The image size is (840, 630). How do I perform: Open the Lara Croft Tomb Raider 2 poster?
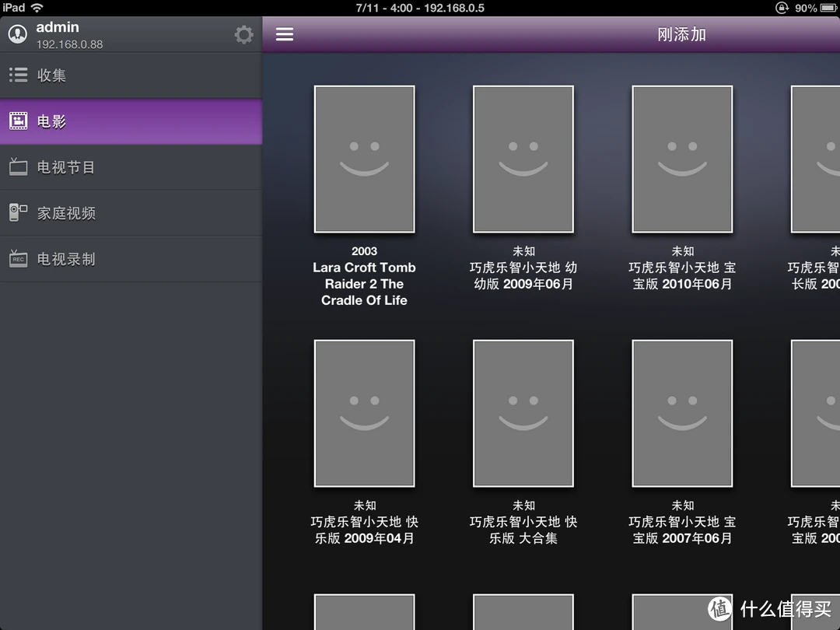(364, 159)
